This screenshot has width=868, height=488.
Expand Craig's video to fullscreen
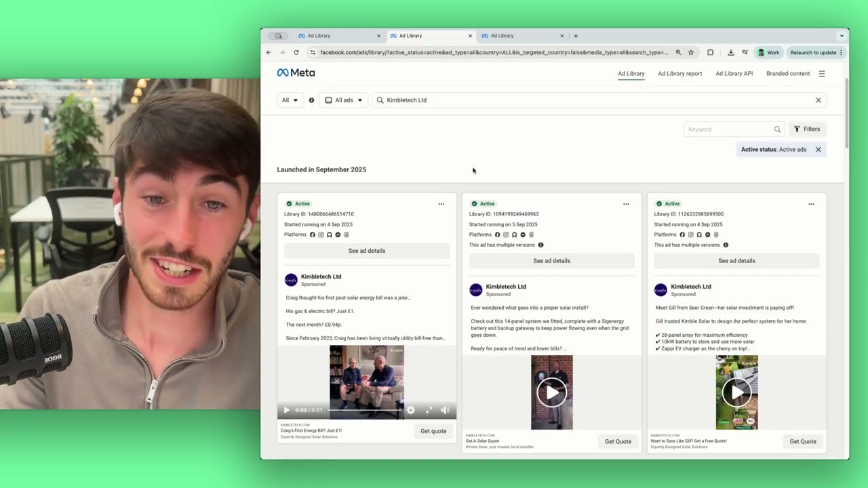(x=429, y=410)
